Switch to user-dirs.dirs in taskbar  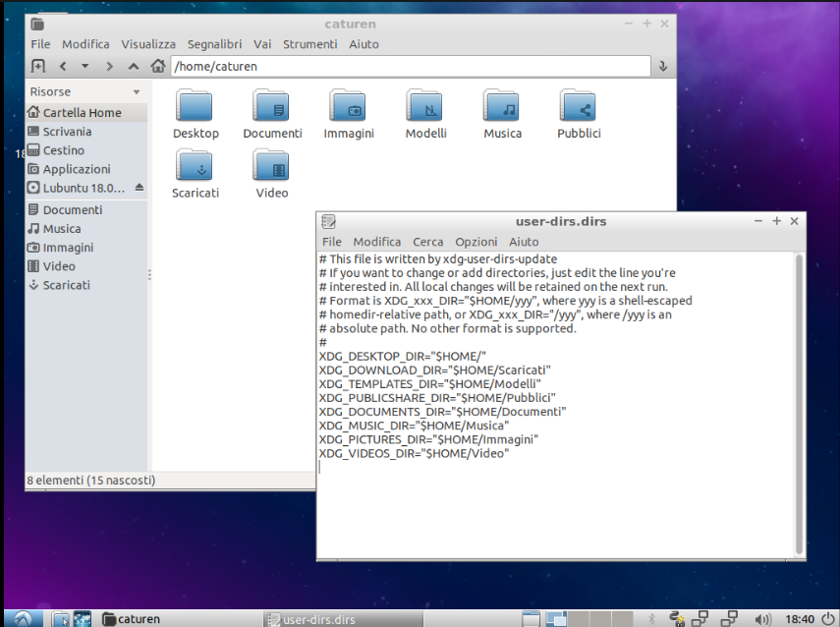coord(343,619)
